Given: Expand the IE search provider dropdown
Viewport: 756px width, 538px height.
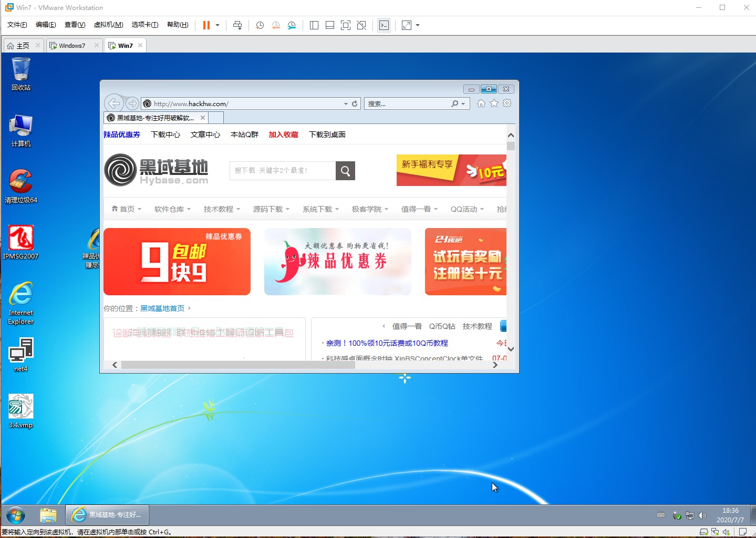Looking at the screenshot, I should (463, 104).
